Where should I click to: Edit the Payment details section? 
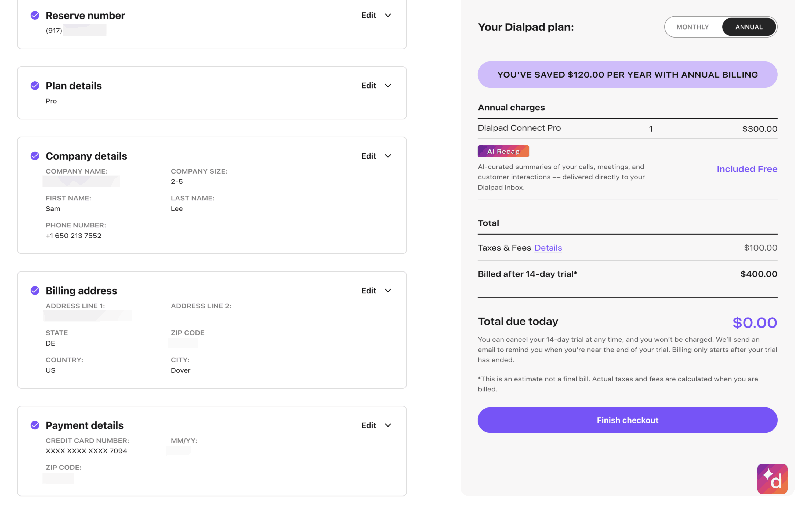(368, 425)
